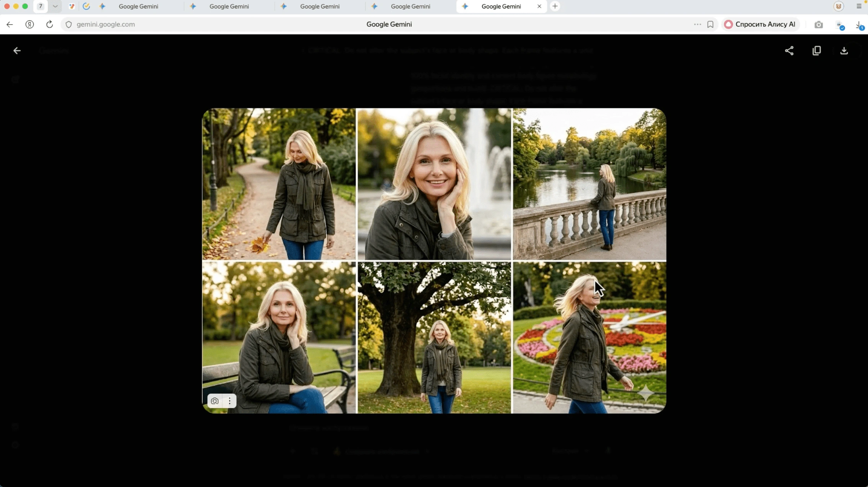Share the generated image
Image resolution: width=868 pixels, height=487 pixels.
click(x=789, y=51)
